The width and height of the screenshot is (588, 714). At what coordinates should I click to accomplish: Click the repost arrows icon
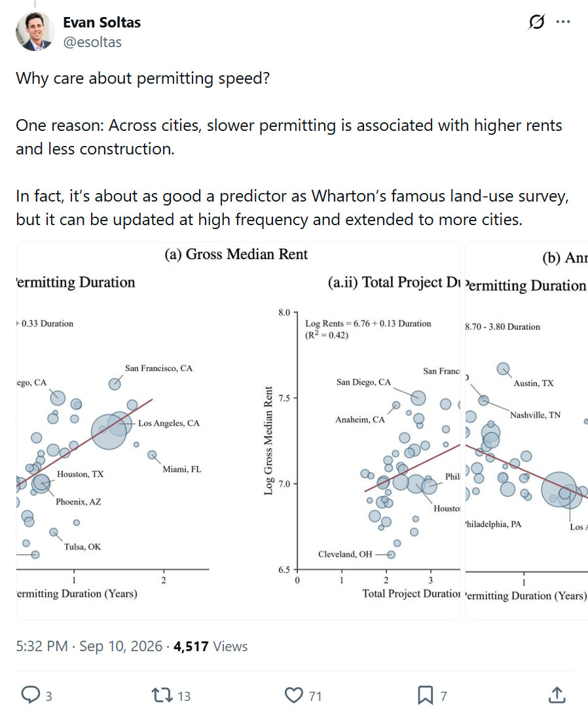pos(162,695)
